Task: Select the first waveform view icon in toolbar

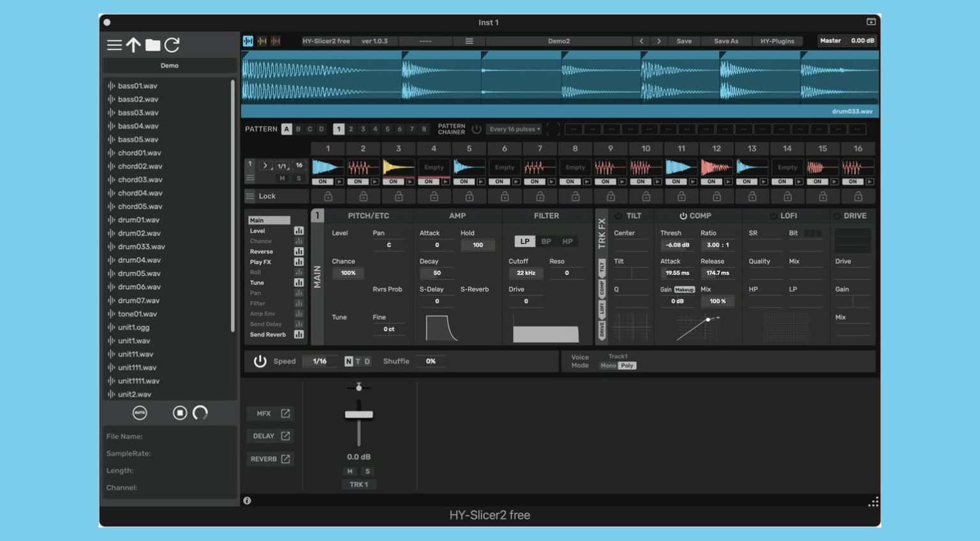Action: pyautogui.click(x=248, y=40)
